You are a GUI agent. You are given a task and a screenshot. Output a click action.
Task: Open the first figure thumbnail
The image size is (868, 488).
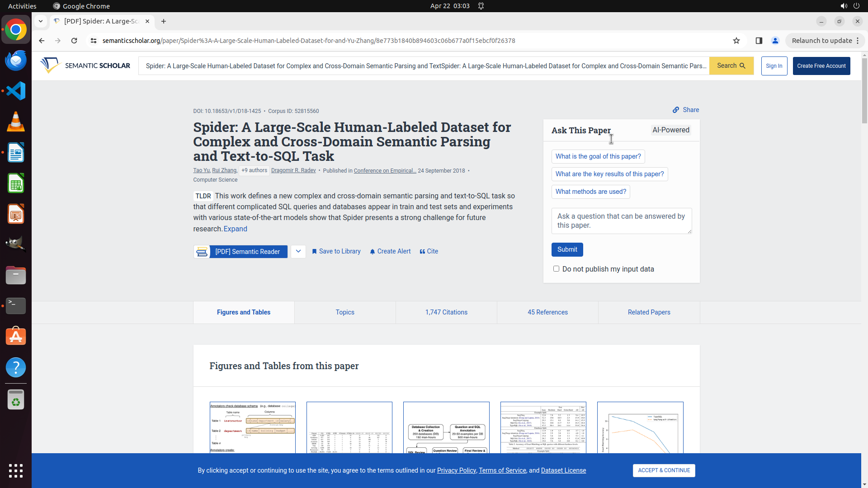tap(252, 427)
